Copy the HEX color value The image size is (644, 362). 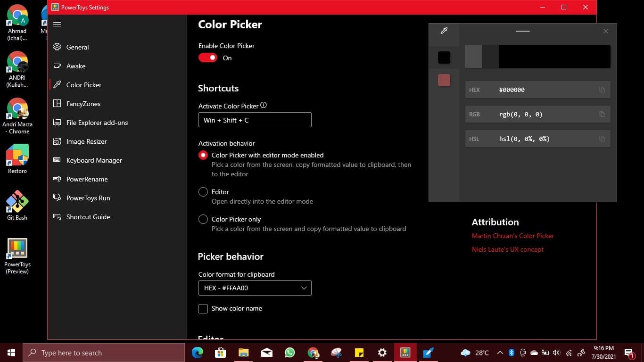click(x=602, y=90)
